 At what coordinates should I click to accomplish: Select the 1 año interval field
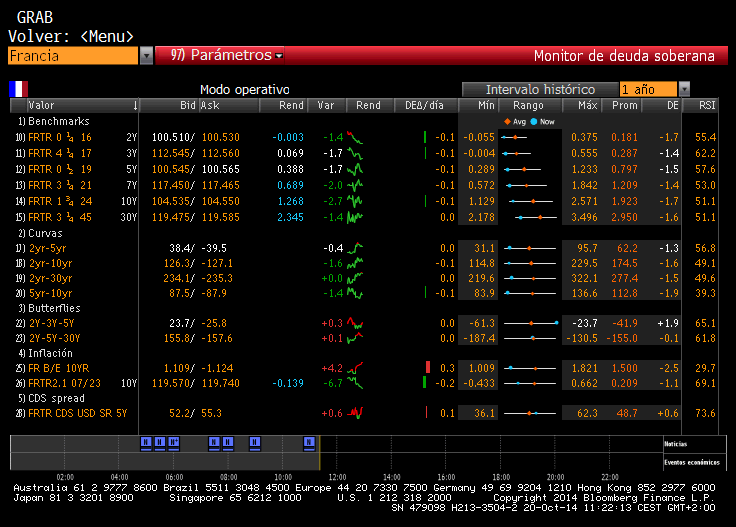pyautogui.click(x=649, y=89)
